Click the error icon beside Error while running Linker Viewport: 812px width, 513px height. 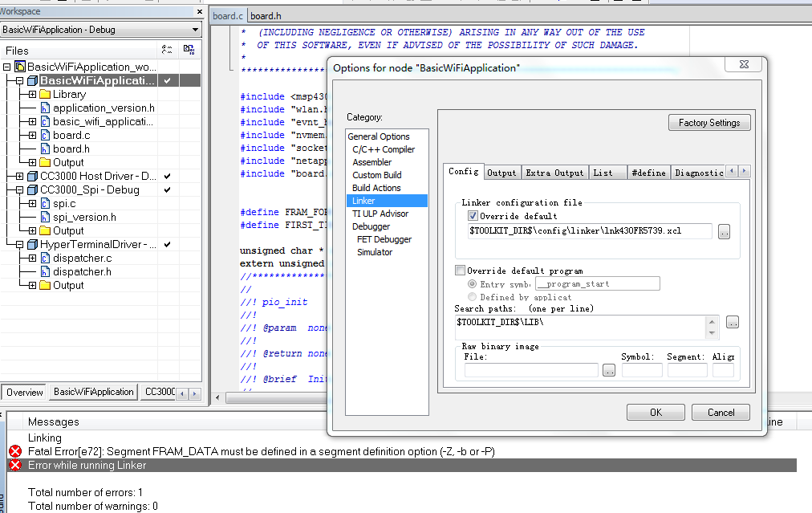[15, 465]
